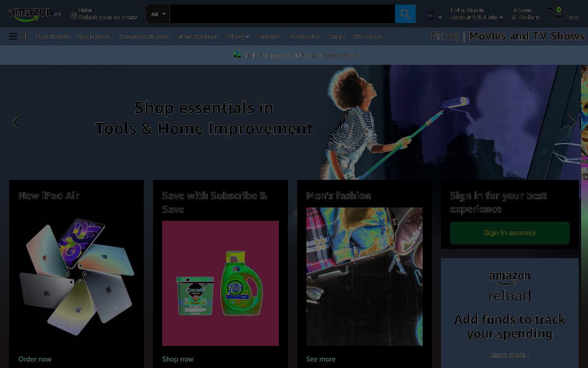The width and height of the screenshot is (588, 368).
Task: Go to next hero banner slide
Action: [x=571, y=122]
